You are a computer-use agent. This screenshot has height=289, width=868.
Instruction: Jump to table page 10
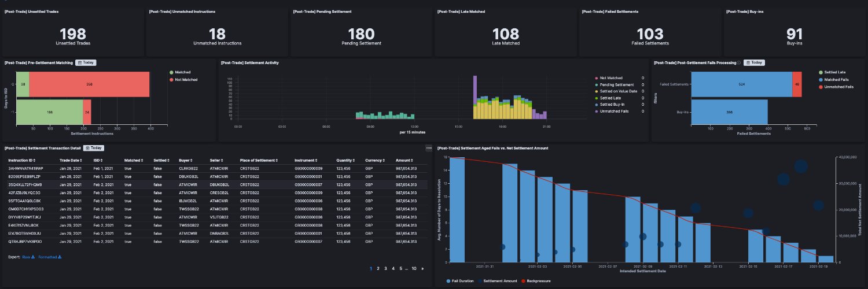(414, 269)
